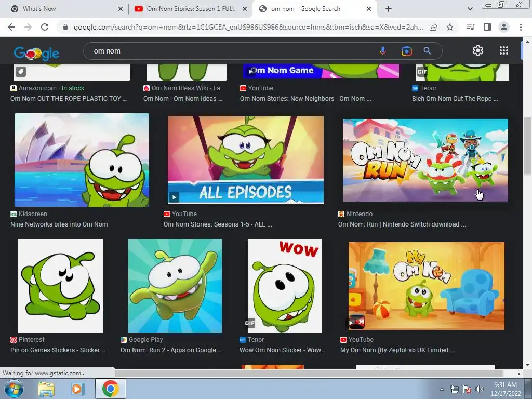Click the vertical scrollbar down arrow

(527, 365)
